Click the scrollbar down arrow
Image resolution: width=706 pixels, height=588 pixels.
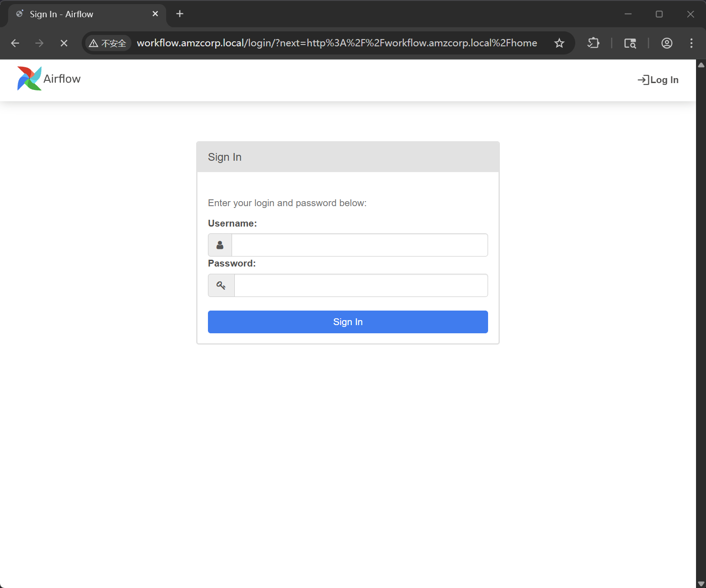click(701, 583)
